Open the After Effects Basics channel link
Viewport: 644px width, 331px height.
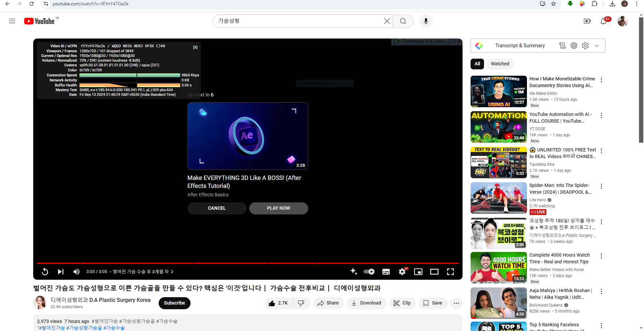pyautogui.click(x=208, y=195)
